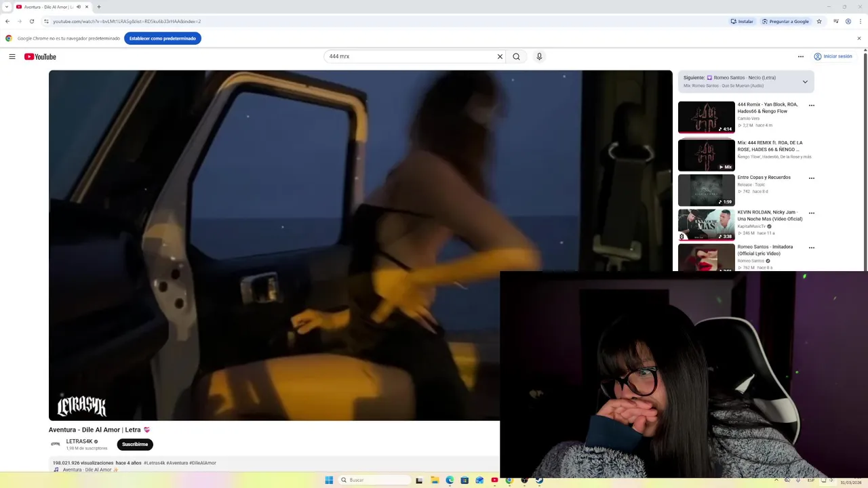Click #Letras4k hashtag
Viewport: 868px width, 488px height.
click(155, 463)
